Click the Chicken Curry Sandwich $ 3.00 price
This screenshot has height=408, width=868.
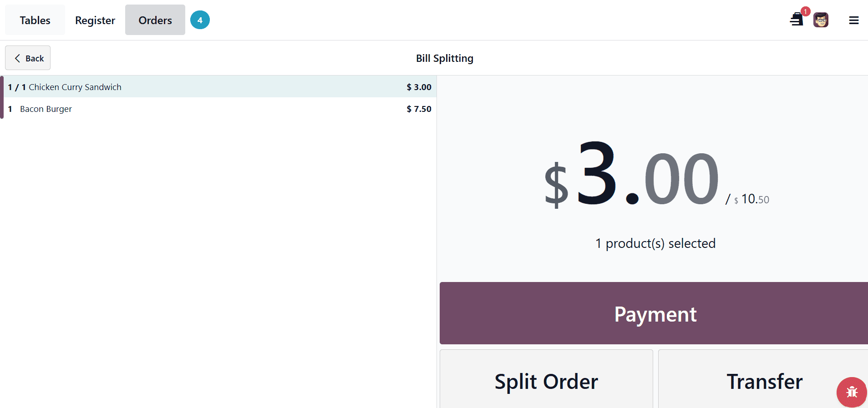[x=419, y=87]
